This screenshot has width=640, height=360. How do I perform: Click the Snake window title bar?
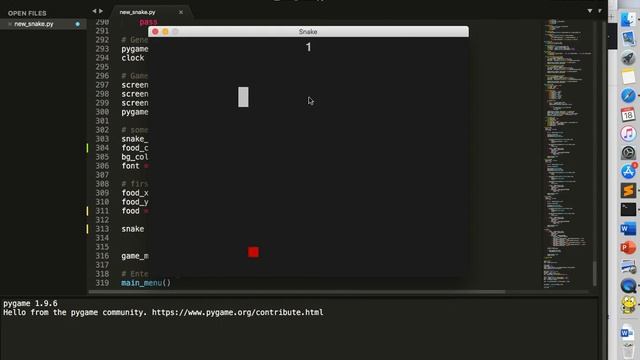[x=308, y=31]
